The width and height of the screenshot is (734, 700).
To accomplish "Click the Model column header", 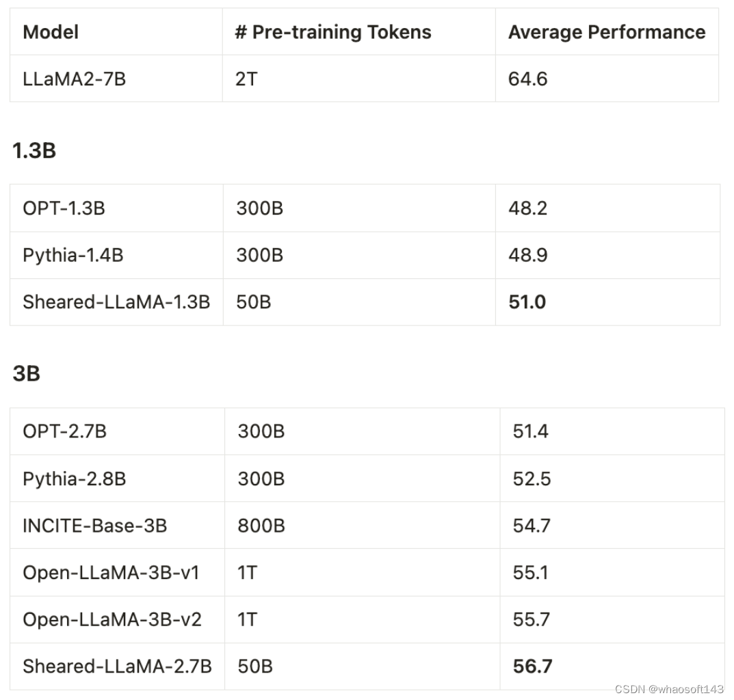I will tap(51, 32).
